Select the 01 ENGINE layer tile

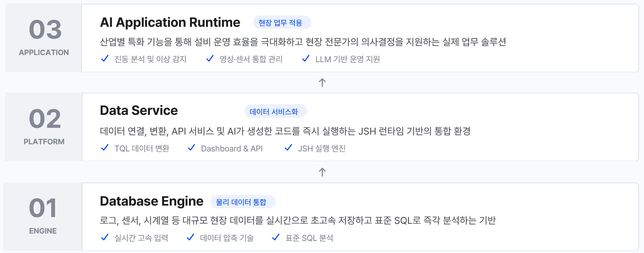tap(43, 217)
